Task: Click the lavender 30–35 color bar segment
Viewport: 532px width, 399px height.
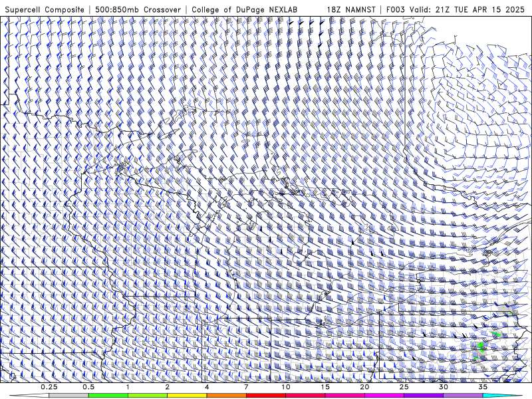Action: (x=463, y=396)
